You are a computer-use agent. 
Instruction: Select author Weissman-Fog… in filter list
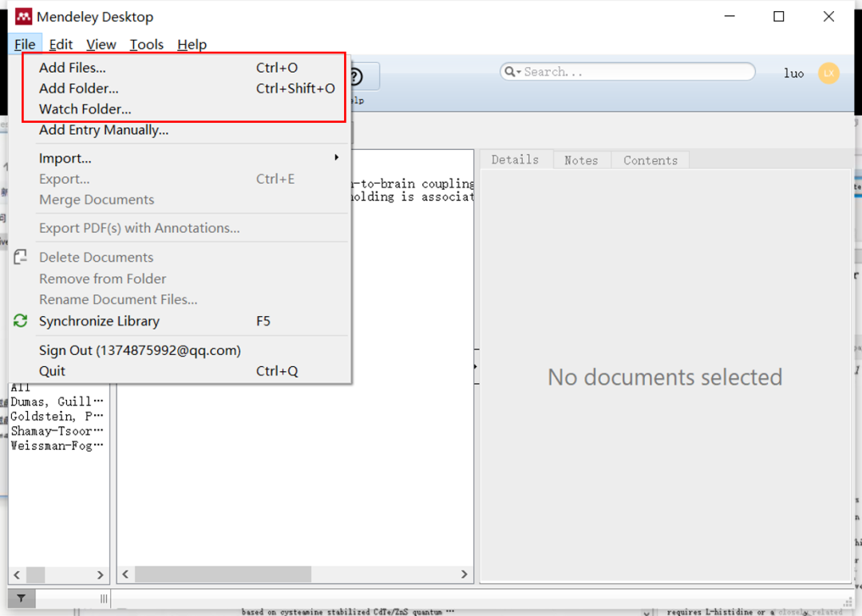tap(57, 446)
